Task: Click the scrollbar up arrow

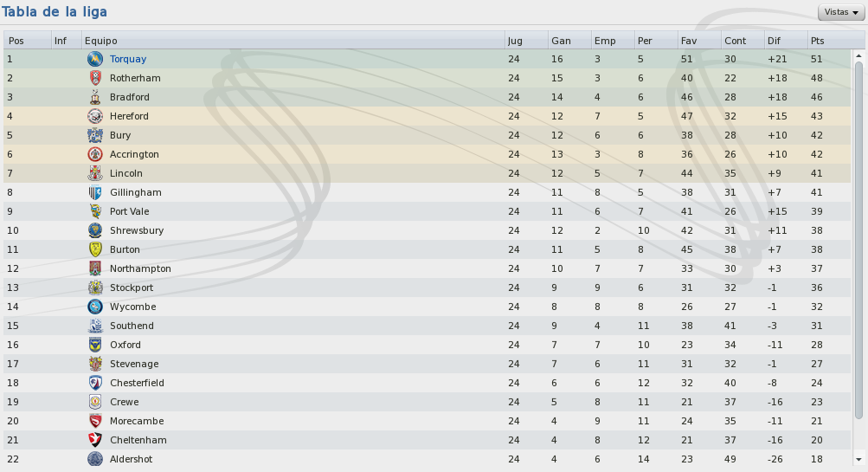Action: coord(858,56)
